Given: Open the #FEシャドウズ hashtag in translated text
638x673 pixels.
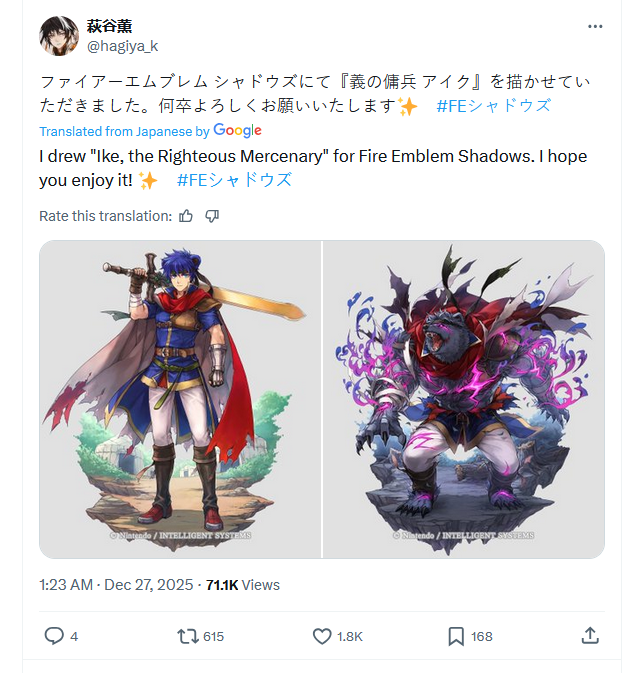Looking at the screenshot, I should point(234,180).
